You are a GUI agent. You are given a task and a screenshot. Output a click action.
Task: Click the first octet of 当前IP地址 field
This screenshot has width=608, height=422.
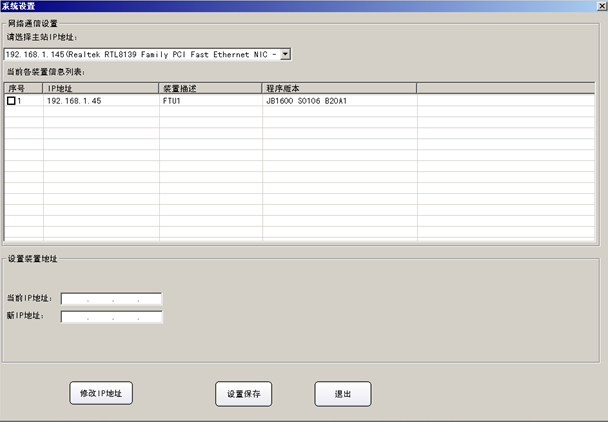click(74, 298)
